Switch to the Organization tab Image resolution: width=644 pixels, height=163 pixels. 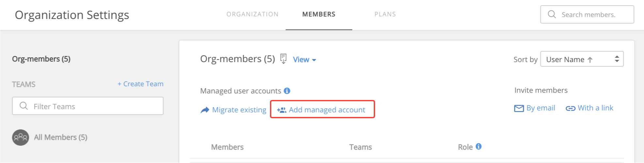252,14
